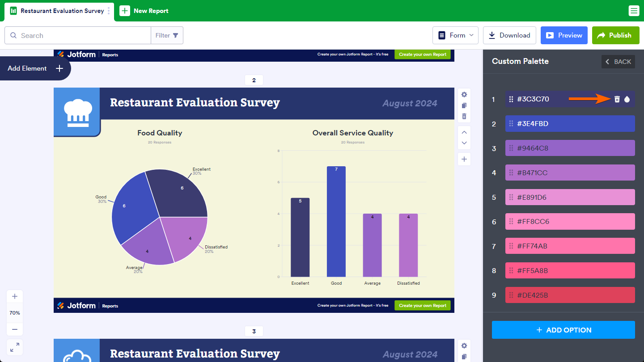Enter fullscreen with the expand arrows icon
Image resolution: width=644 pixels, height=362 pixels.
point(15,347)
